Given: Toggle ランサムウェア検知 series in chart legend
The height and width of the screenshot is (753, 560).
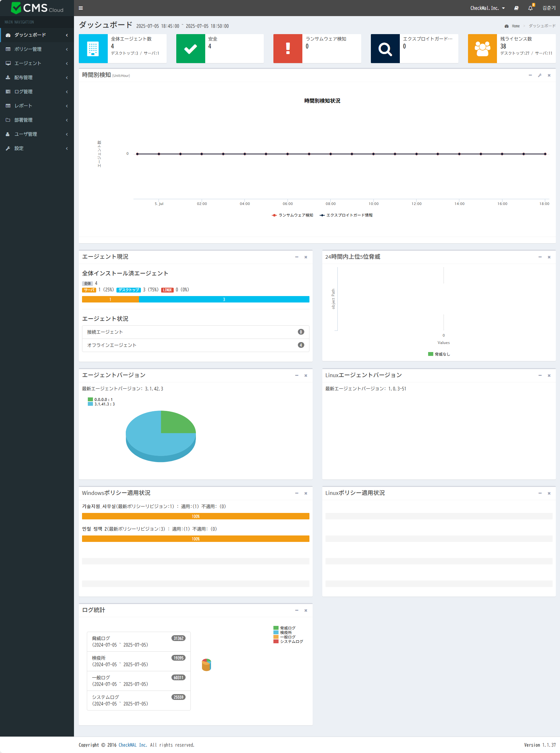Looking at the screenshot, I should coord(292,215).
